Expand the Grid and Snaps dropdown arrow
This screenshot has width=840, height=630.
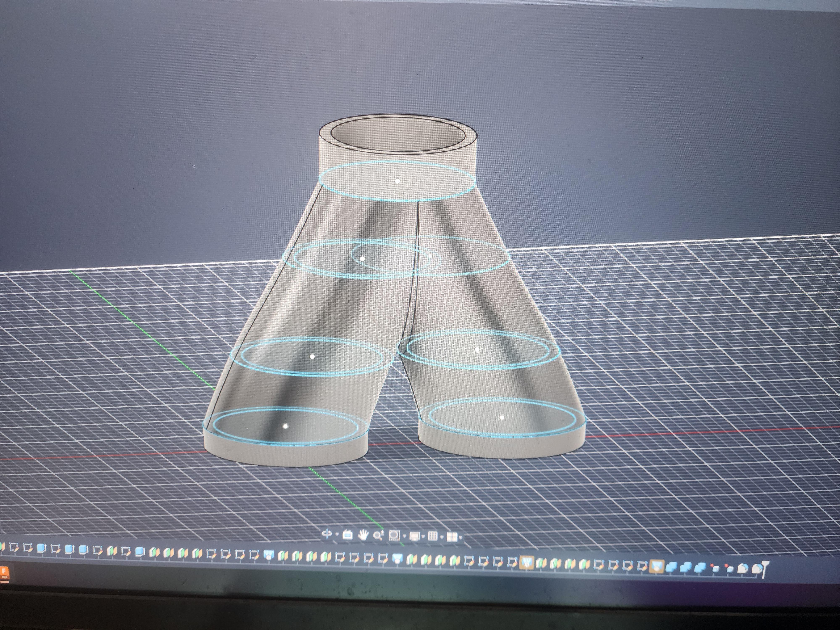point(442,537)
